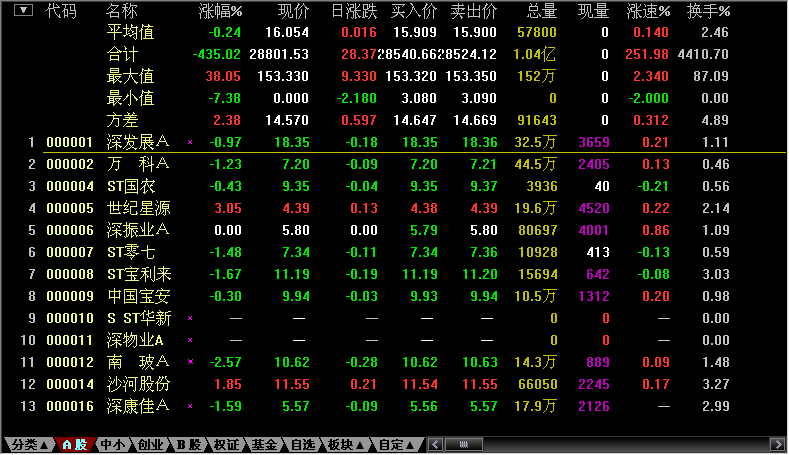Screen dimensions: 789x455
Task: Switch to the 中小 tab
Action: click(x=112, y=445)
